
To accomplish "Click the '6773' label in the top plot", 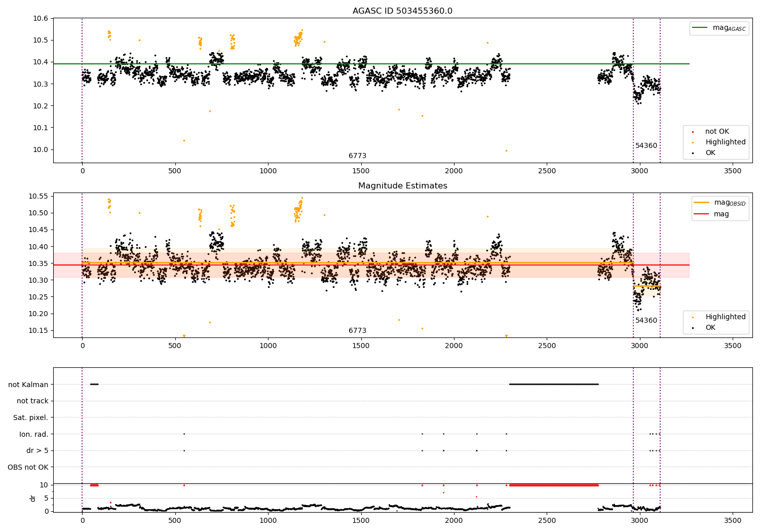I will [357, 156].
